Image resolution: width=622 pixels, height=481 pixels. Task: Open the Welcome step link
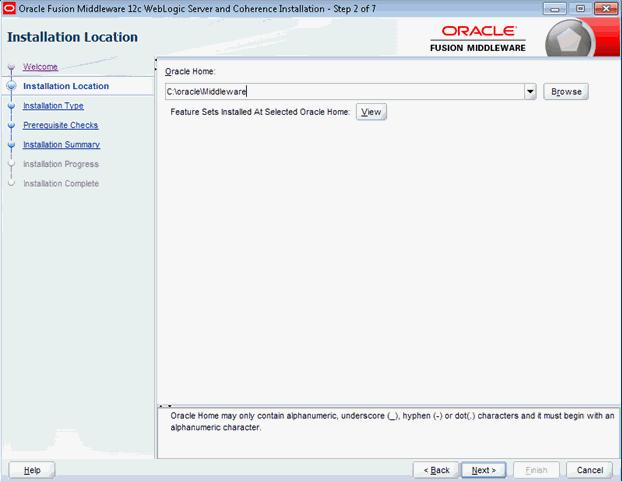click(40, 67)
